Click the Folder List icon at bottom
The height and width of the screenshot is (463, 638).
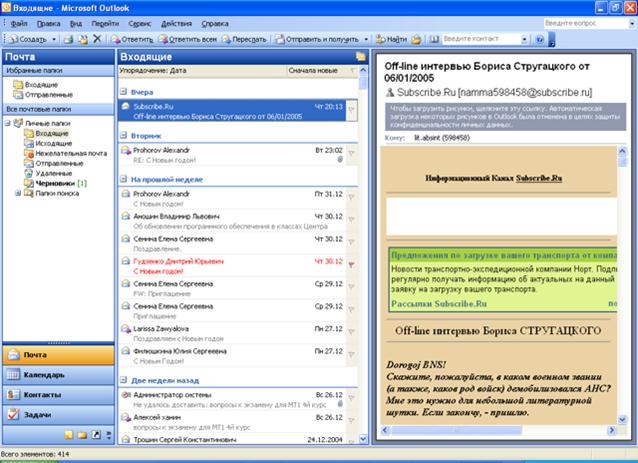pos(82,435)
